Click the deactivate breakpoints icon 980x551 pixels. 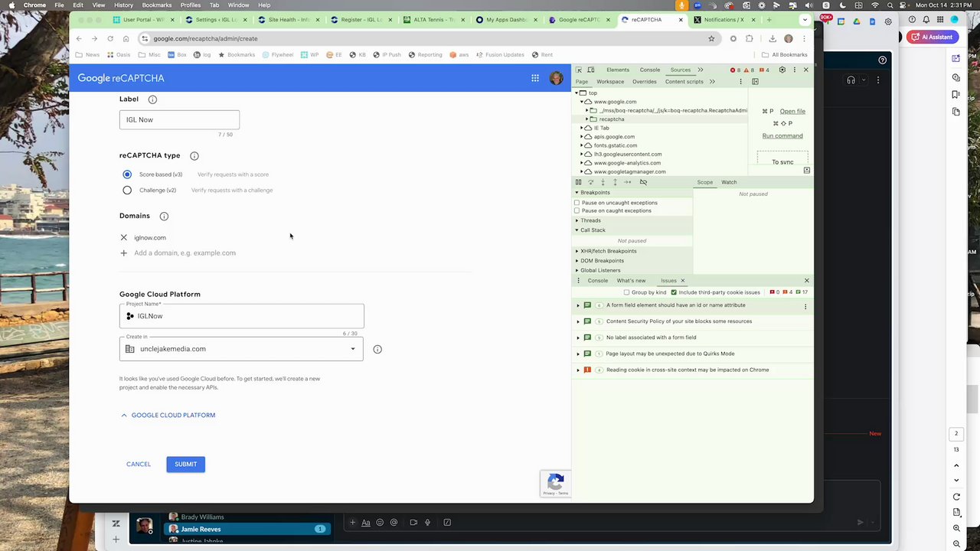click(643, 182)
